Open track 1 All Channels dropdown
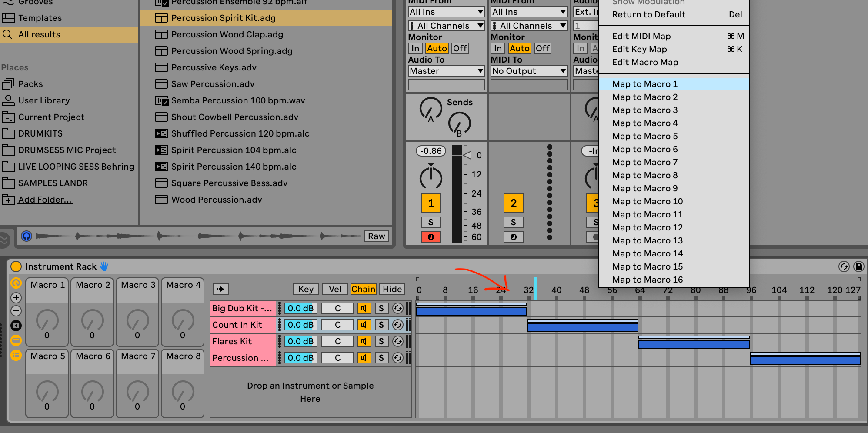The width and height of the screenshot is (868, 433). click(x=446, y=26)
